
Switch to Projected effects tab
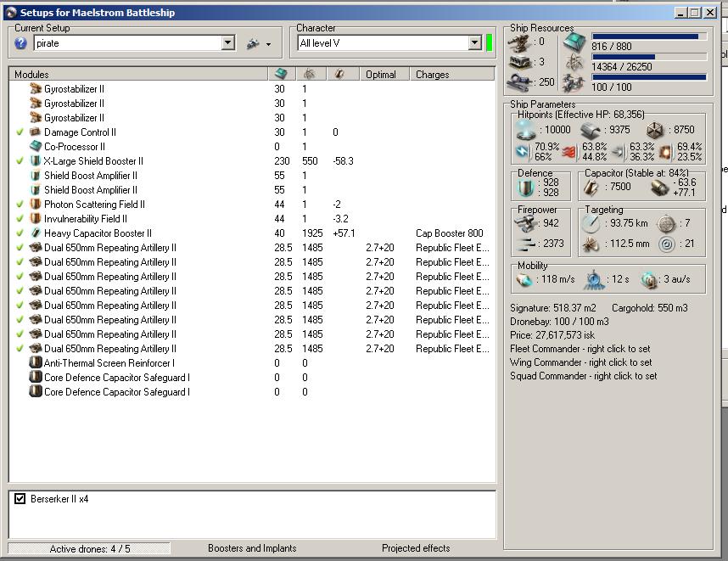tap(416, 548)
